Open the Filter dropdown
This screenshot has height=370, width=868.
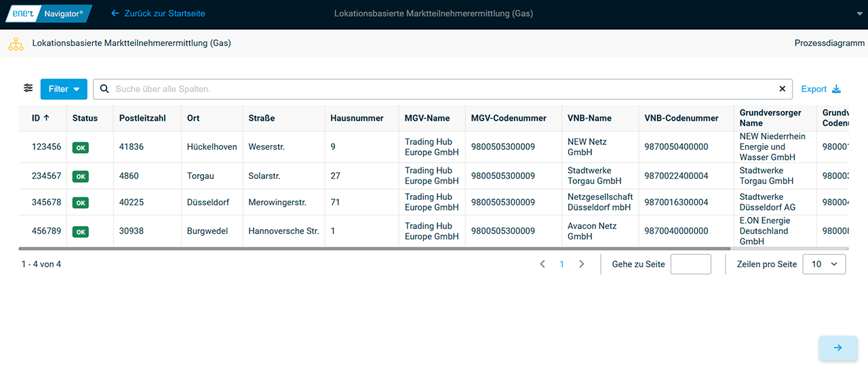pos(64,89)
